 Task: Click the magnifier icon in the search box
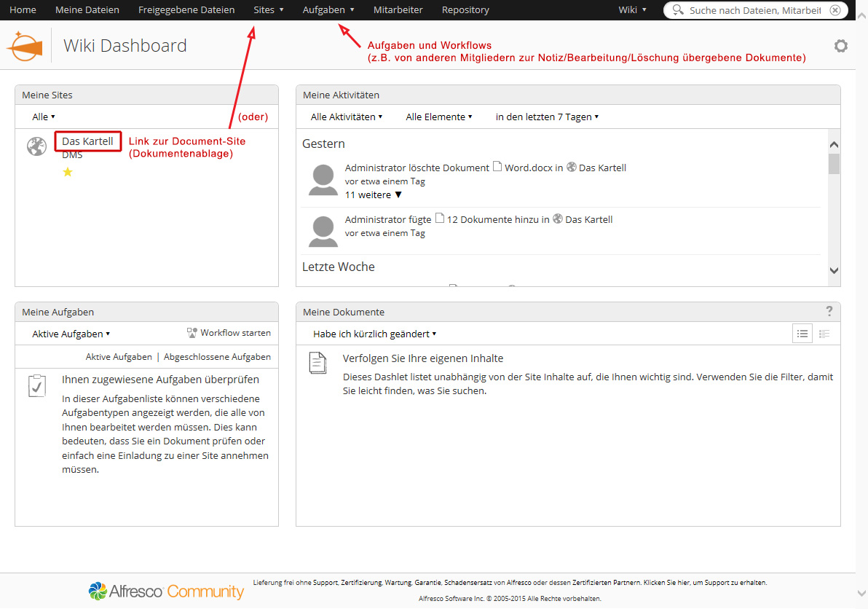(677, 10)
